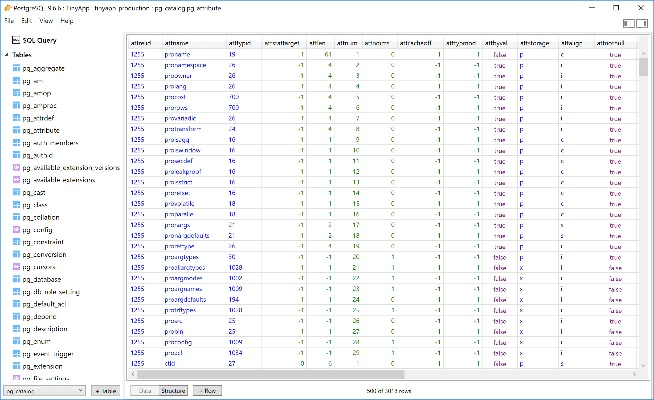This screenshot has height=400, width=654.
Task: Open the View menu
Action: tap(46, 20)
